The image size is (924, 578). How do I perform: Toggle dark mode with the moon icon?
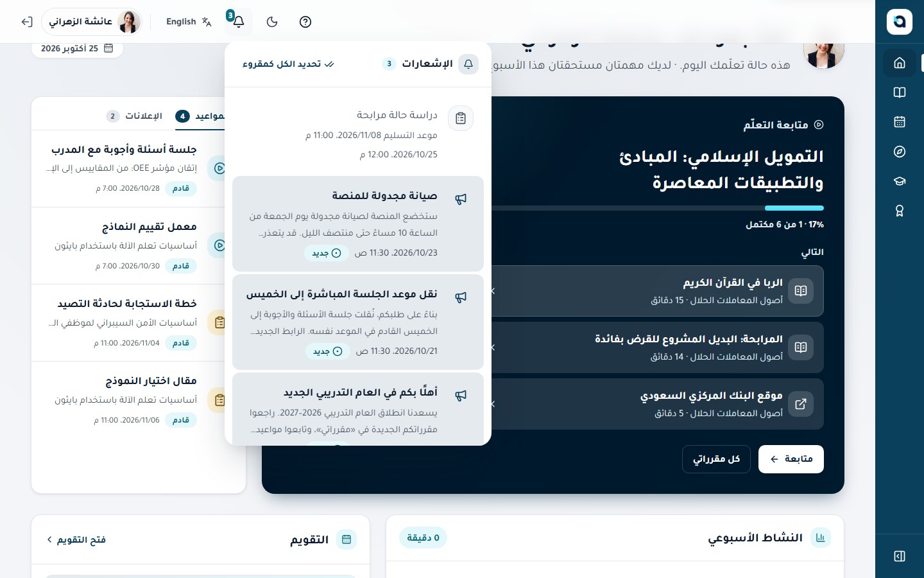coord(272,22)
